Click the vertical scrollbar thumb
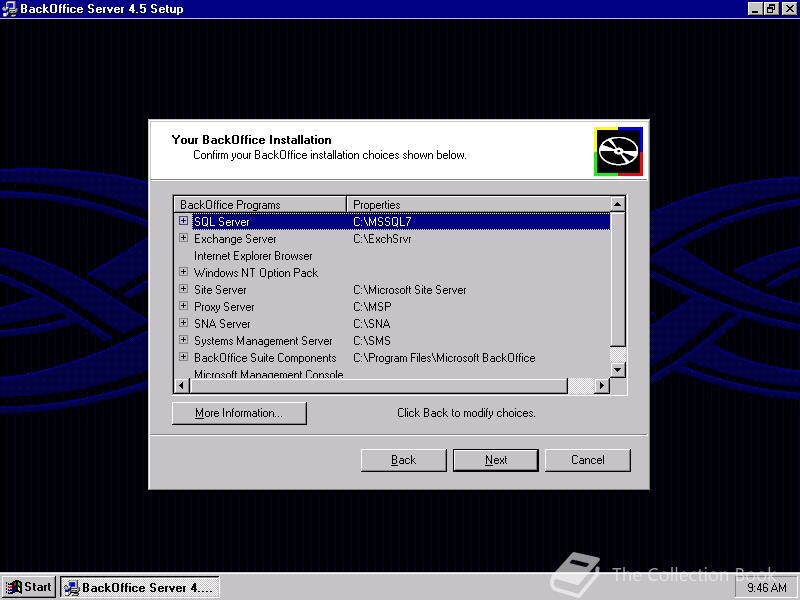Screen dimensions: 800x600 click(x=617, y=279)
